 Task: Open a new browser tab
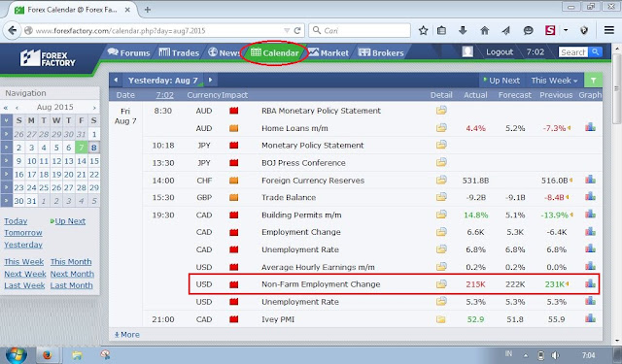pos(147,10)
